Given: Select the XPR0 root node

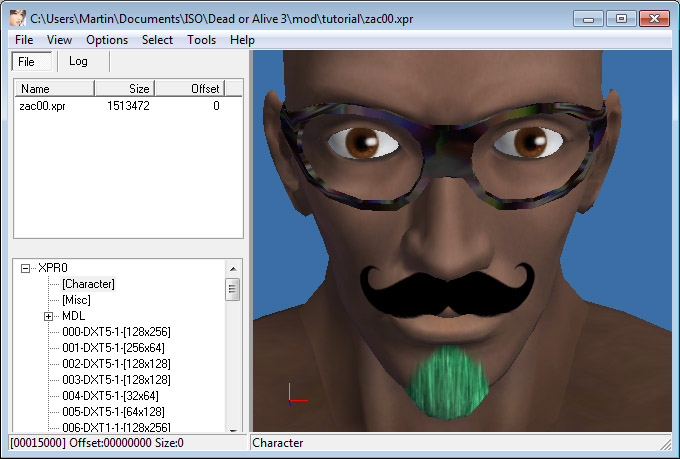Looking at the screenshot, I should click(53, 268).
